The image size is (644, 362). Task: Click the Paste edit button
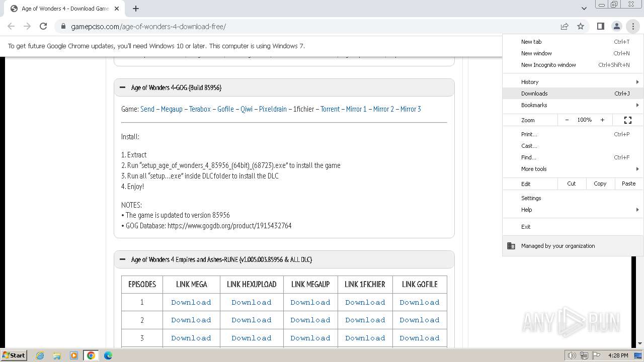click(628, 184)
